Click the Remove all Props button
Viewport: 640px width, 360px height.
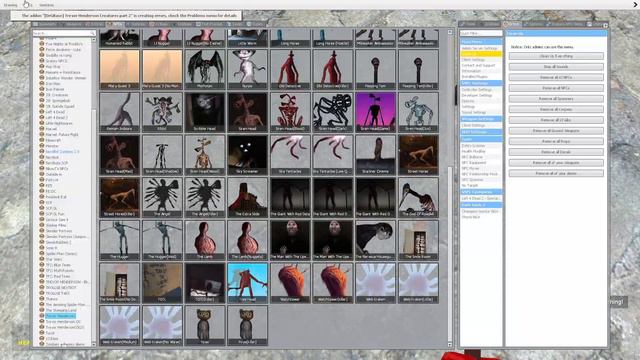pos(556,141)
